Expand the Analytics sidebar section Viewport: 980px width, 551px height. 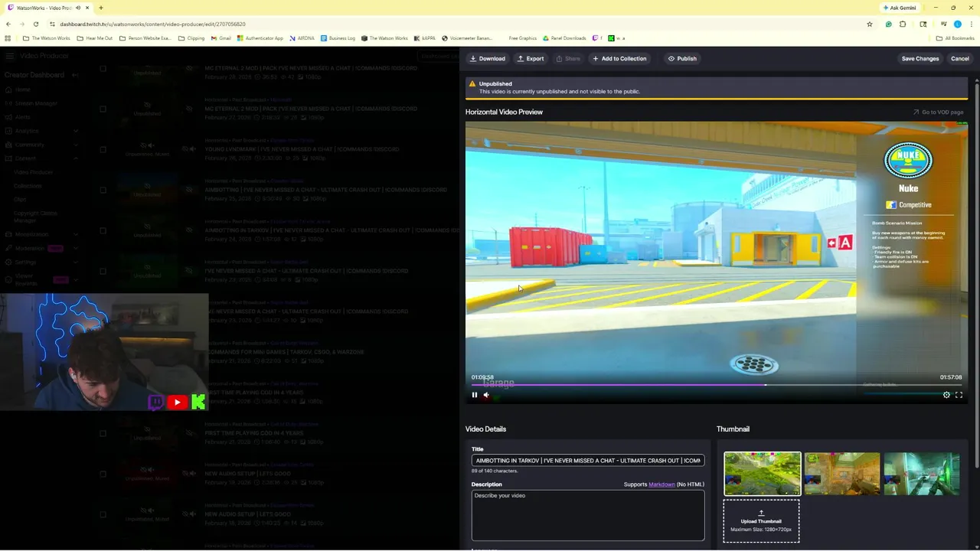(75, 131)
